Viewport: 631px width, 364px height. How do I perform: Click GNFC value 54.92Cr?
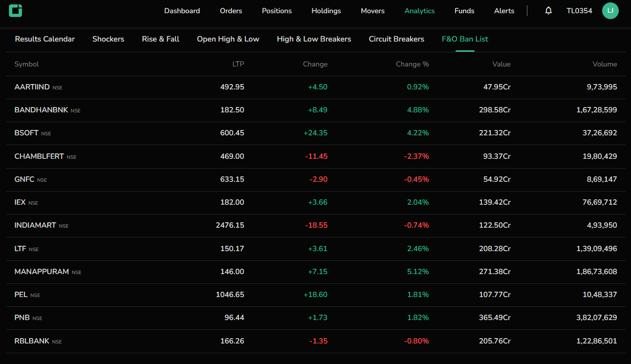[x=497, y=179]
